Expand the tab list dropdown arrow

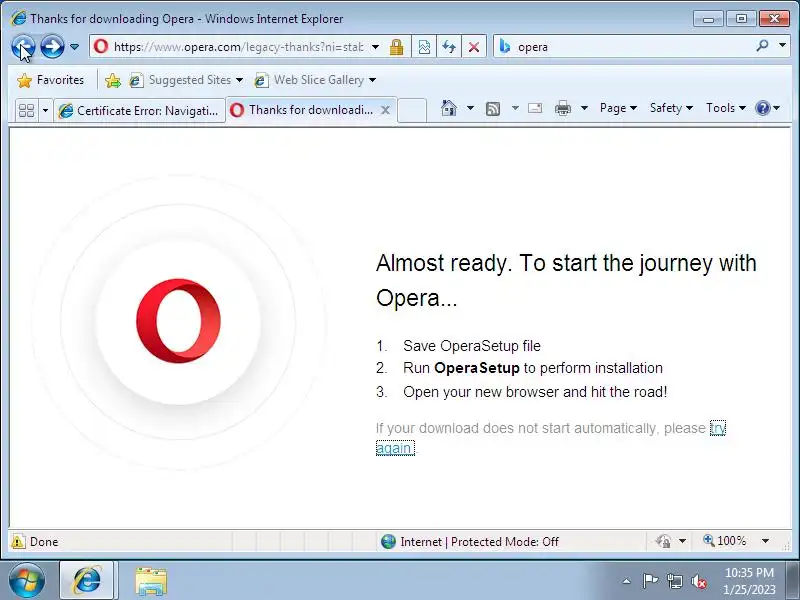(45, 110)
